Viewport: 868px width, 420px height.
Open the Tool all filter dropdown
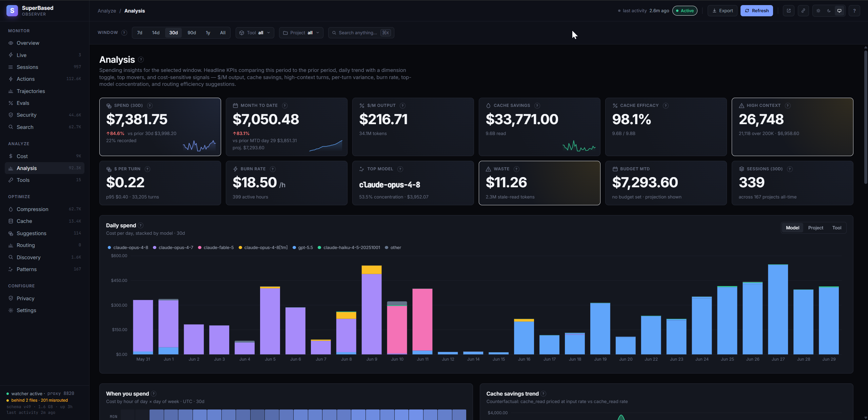click(x=255, y=33)
